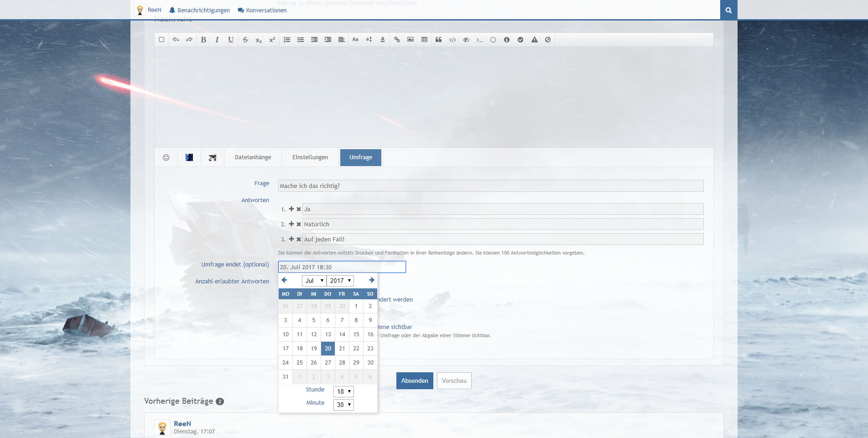The image size is (868, 438).
Task: Submit the post with Absenden
Action: click(415, 381)
